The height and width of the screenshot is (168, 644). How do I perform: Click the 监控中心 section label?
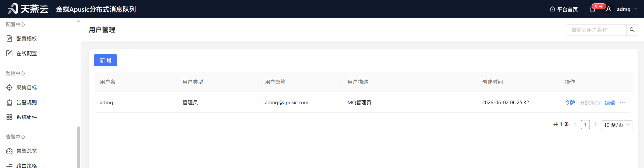(x=15, y=73)
